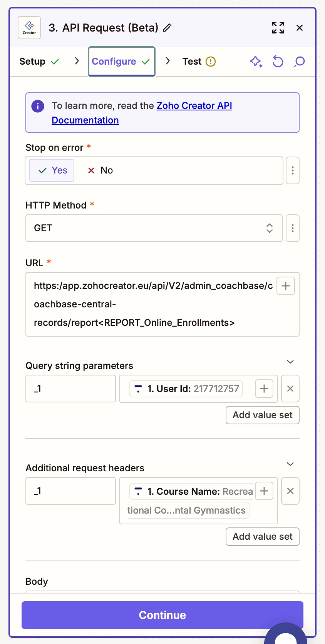Open Stop on error options menu
This screenshot has width=325, height=644.
293,170
